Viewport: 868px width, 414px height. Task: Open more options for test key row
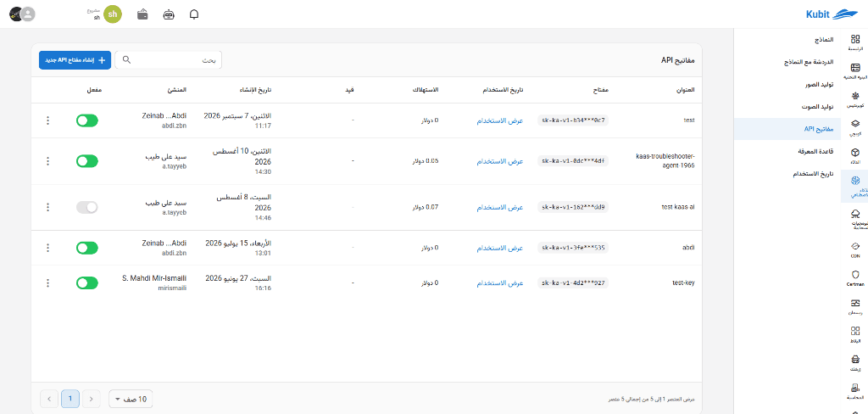[x=47, y=120]
